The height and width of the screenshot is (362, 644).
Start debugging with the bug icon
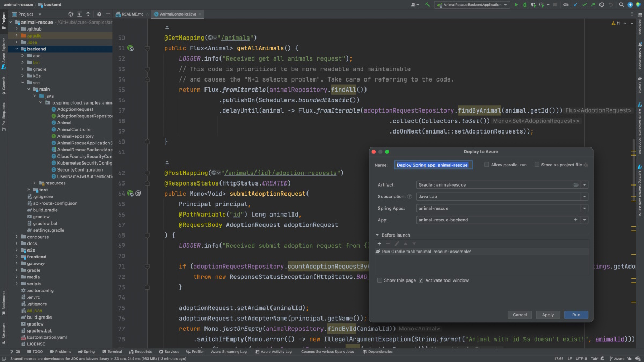coord(524,5)
